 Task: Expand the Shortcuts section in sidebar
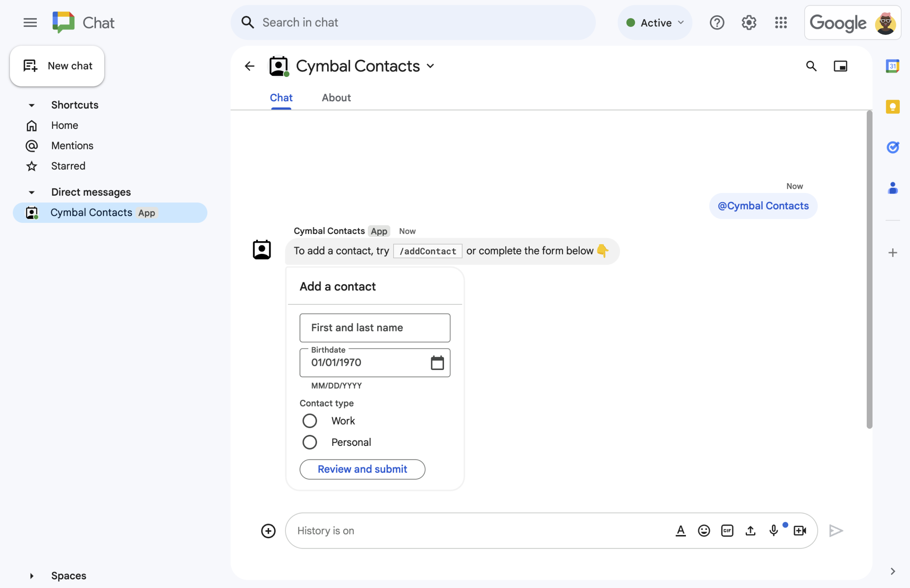[x=32, y=104]
